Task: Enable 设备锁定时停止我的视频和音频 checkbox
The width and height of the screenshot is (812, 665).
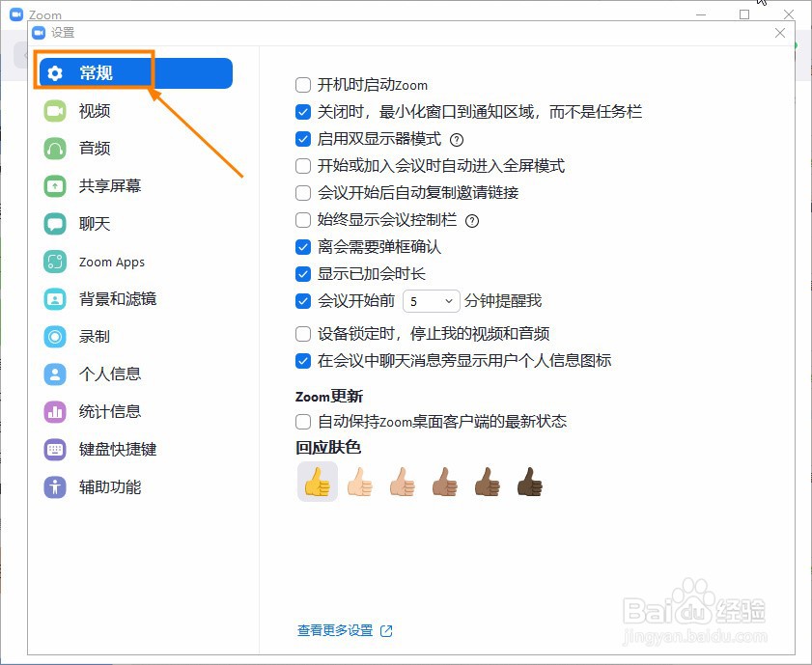Action: 303,334
